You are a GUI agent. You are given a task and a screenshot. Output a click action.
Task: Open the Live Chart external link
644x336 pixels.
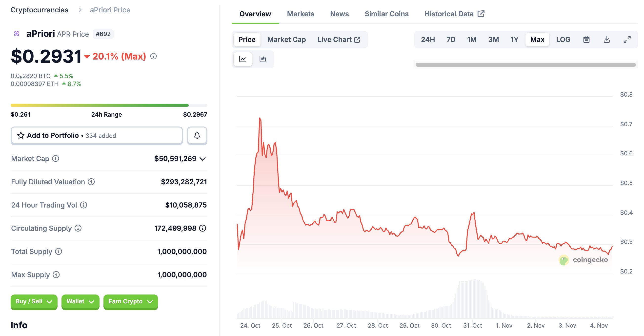click(339, 40)
